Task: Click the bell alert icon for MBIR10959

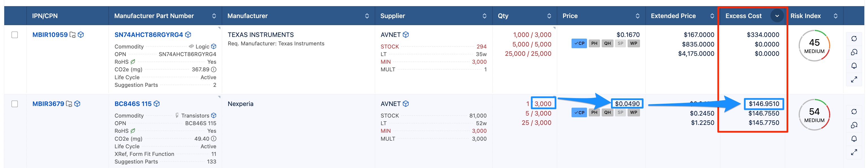Action: [x=854, y=66]
